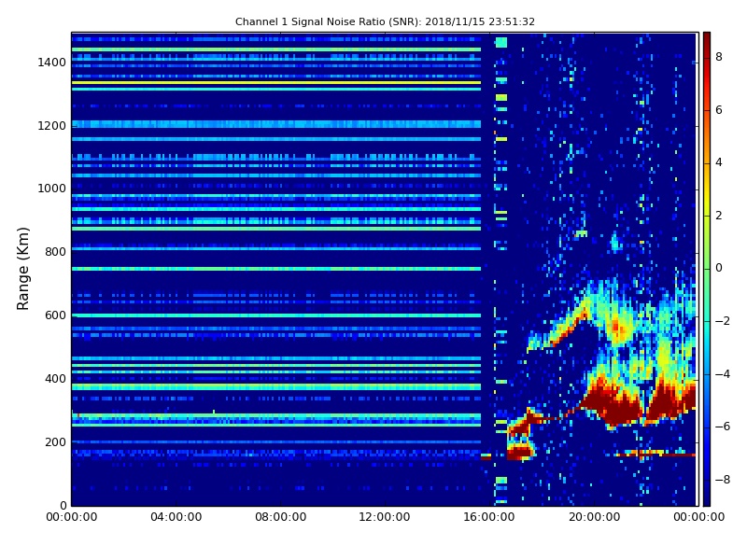Click the colorbar label 2
The image size is (747, 560).
719,216
